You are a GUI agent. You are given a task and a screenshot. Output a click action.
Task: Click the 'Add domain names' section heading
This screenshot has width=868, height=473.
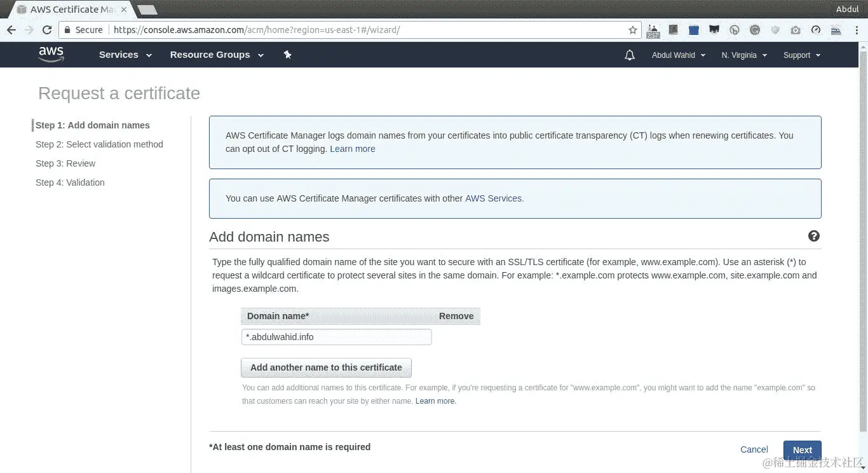pyautogui.click(x=269, y=236)
